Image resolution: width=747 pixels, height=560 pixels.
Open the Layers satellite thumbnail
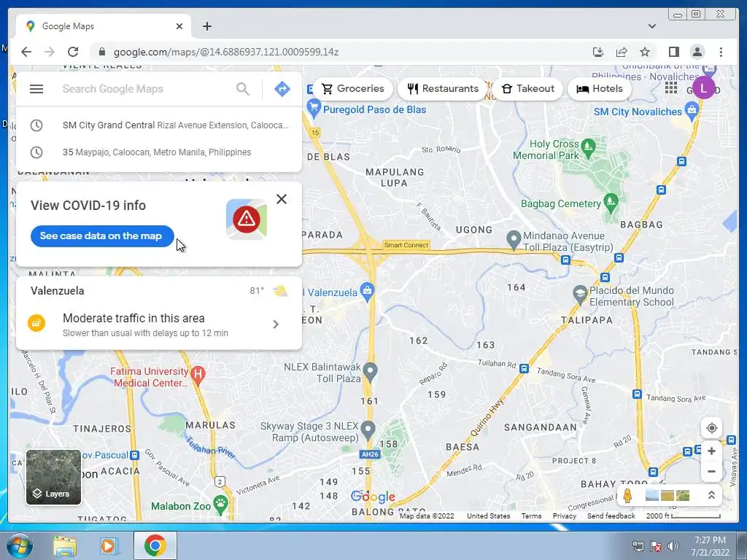pos(53,477)
